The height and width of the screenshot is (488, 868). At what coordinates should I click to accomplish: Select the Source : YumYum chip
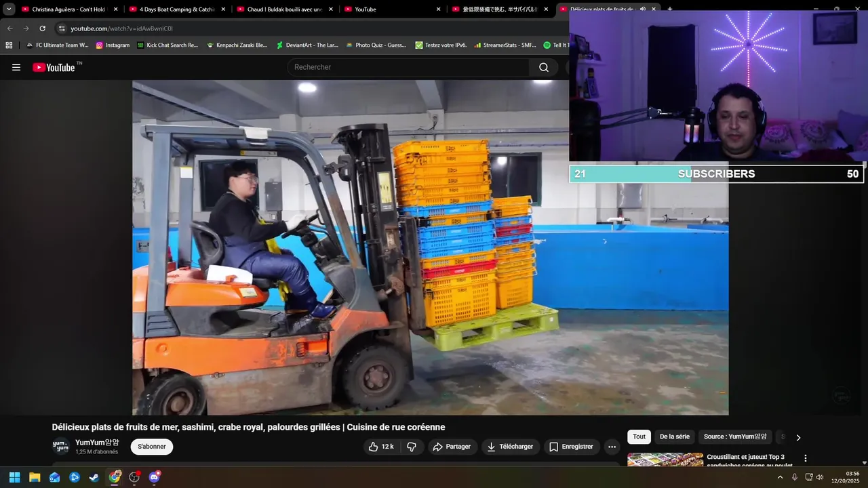(735, 437)
